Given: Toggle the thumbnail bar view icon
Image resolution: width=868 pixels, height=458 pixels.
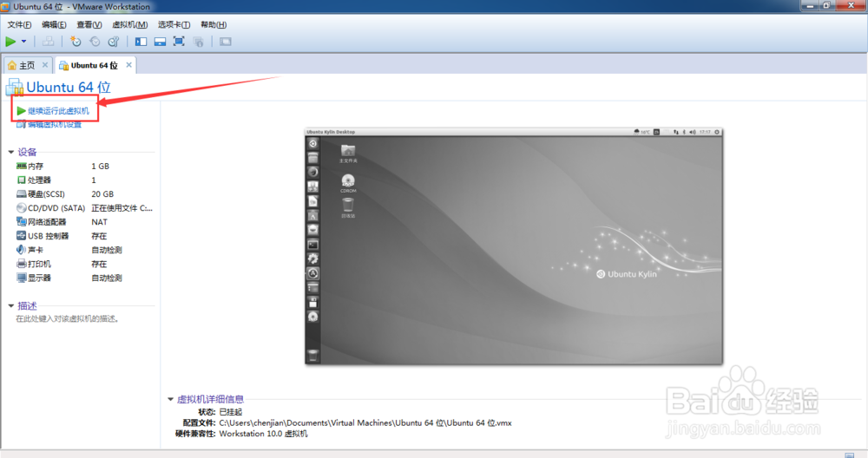Looking at the screenshot, I should (x=160, y=42).
